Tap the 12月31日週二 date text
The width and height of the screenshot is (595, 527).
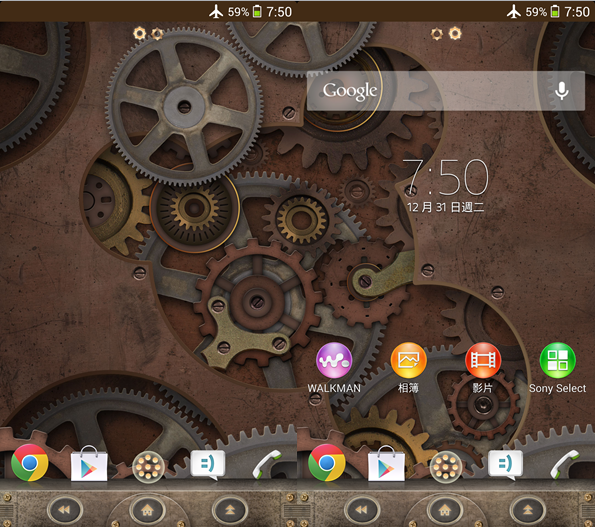tap(445, 207)
